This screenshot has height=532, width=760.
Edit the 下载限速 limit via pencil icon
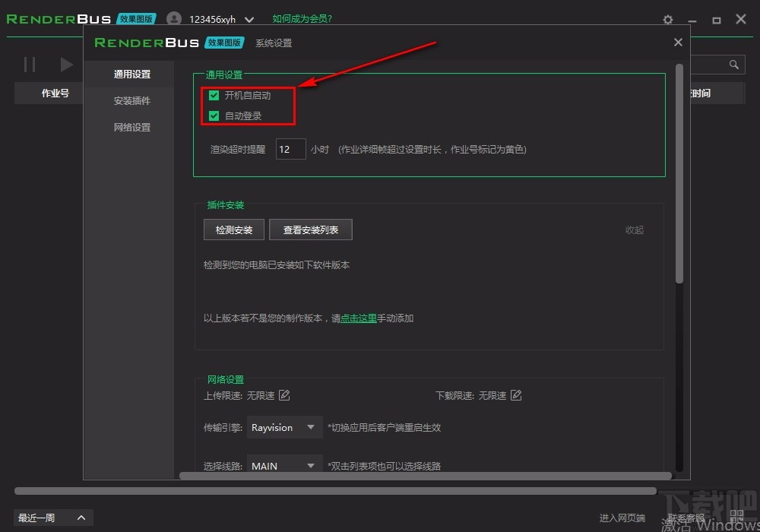pos(516,395)
